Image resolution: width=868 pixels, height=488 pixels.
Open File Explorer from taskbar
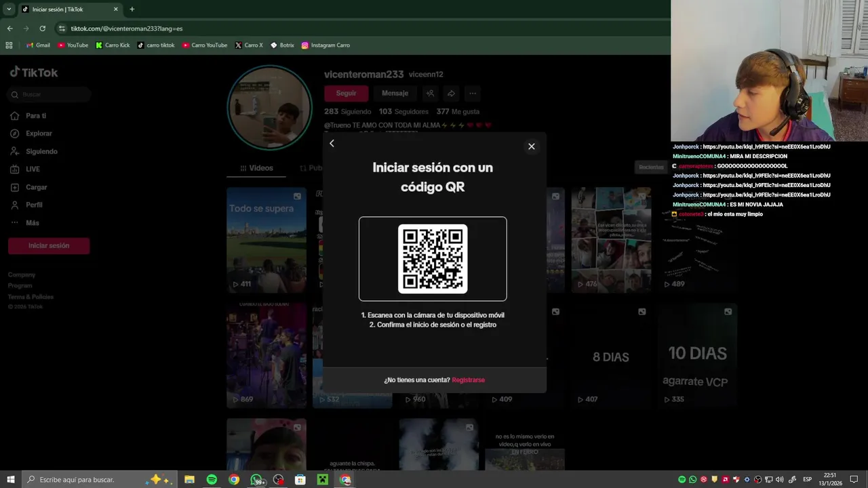pyautogui.click(x=189, y=479)
